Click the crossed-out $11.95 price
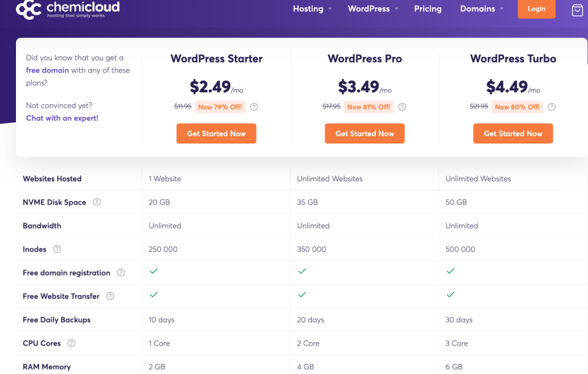The image size is (588, 374). [x=183, y=106]
